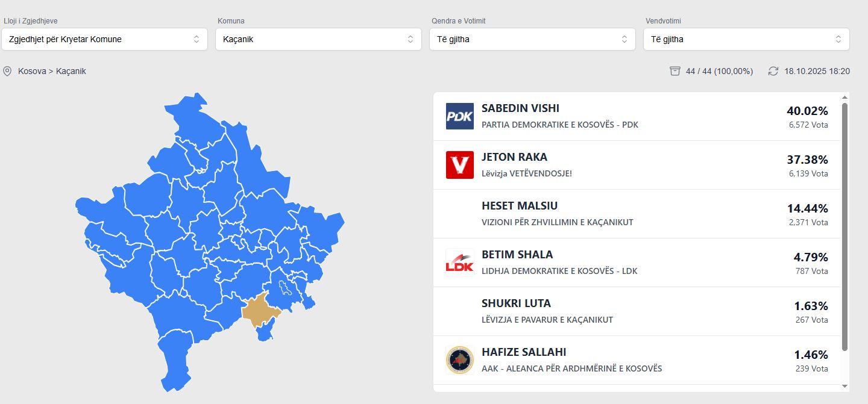Click the results list scrollbar thumb
Image resolution: width=868 pixels, height=404 pixels.
tap(844, 226)
